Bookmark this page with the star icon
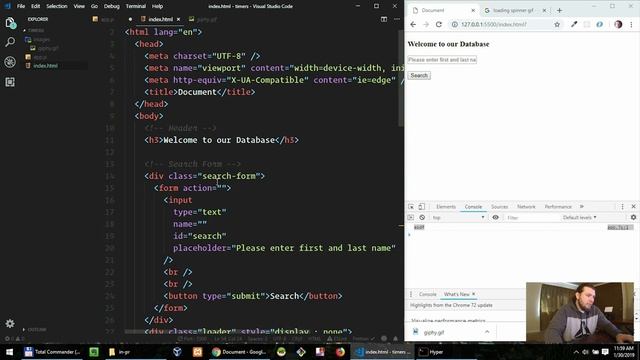The height and width of the screenshot is (360, 640). pos(557,24)
